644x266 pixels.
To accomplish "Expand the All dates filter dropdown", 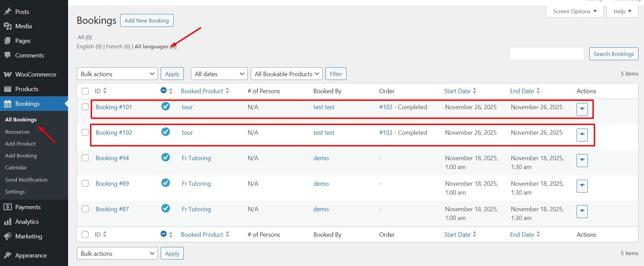I will tap(219, 74).
